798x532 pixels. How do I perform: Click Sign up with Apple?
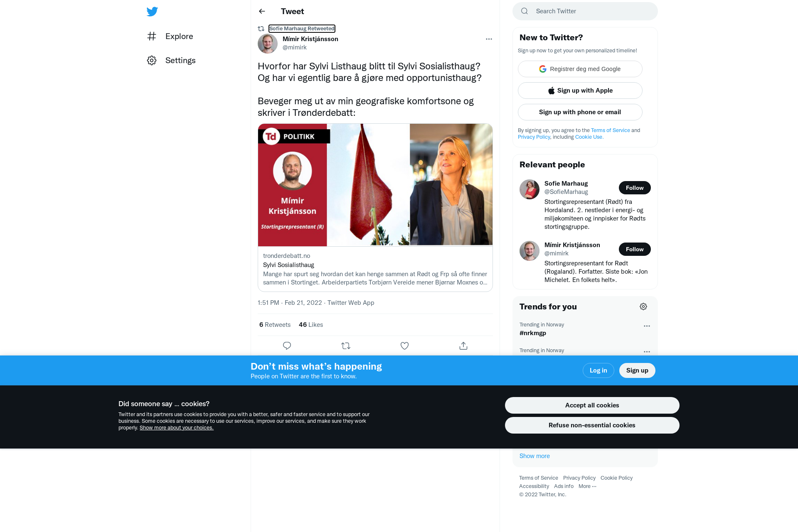point(580,91)
